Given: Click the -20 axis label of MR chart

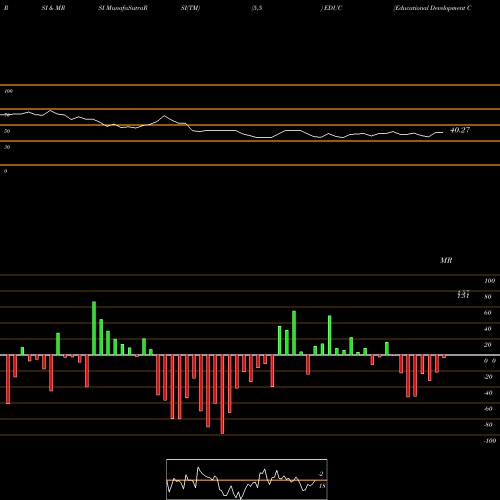Looking at the screenshot, I should (488, 377).
